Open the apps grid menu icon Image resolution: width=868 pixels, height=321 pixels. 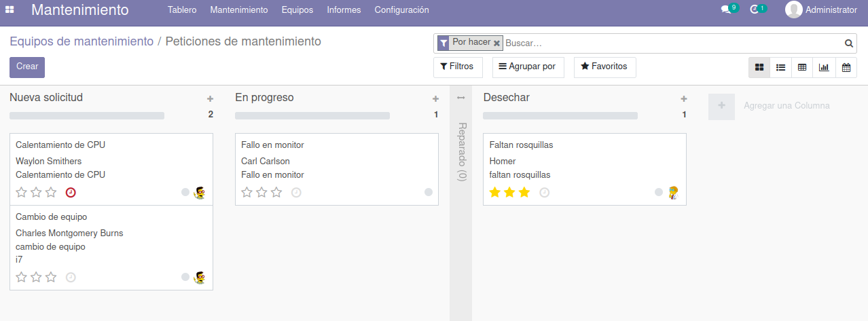point(10,10)
